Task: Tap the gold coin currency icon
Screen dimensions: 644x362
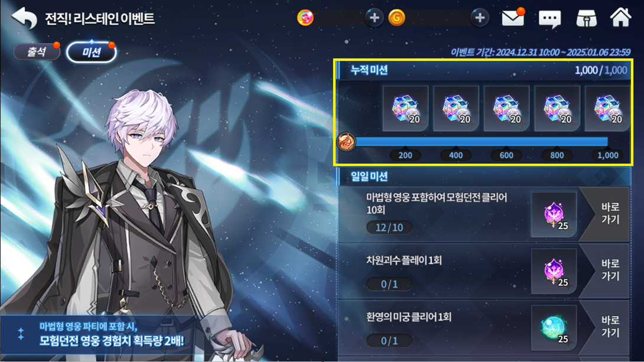Action: pyautogui.click(x=397, y=18)
